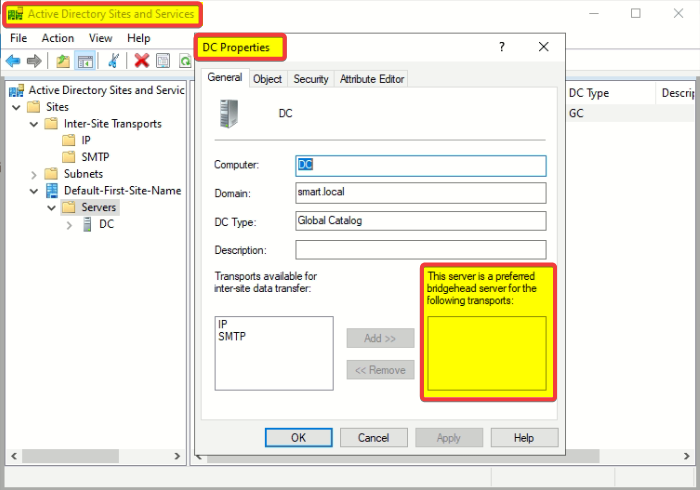Click the red Delete X toolbar icon
Image resolution: width=700 pixels, height=490 pixels.
pos(142,60)
